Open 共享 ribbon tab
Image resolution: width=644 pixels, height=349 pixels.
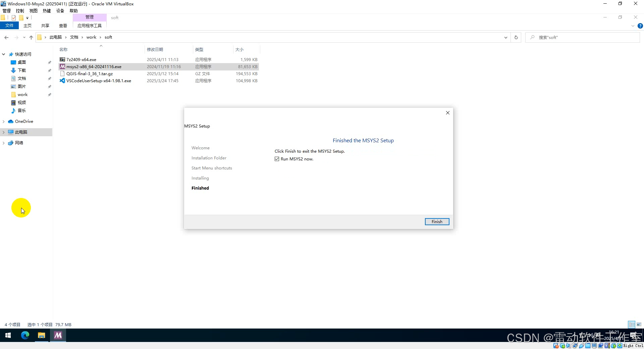(45, 26)
